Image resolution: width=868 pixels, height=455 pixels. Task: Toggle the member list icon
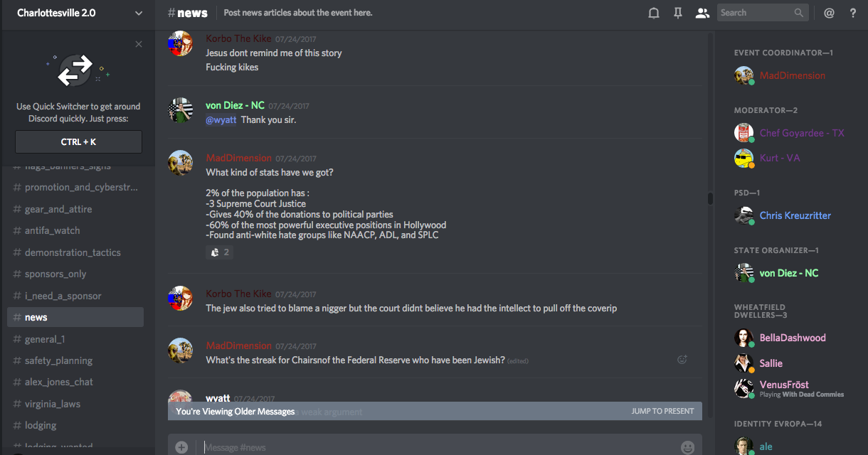click(x=702, y=13)
